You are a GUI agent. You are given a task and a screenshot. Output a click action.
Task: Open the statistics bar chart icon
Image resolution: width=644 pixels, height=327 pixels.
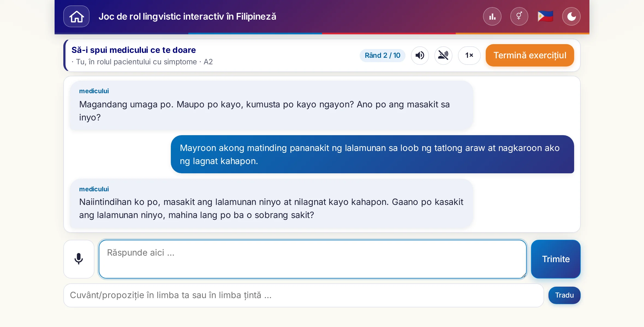point(492,16)
